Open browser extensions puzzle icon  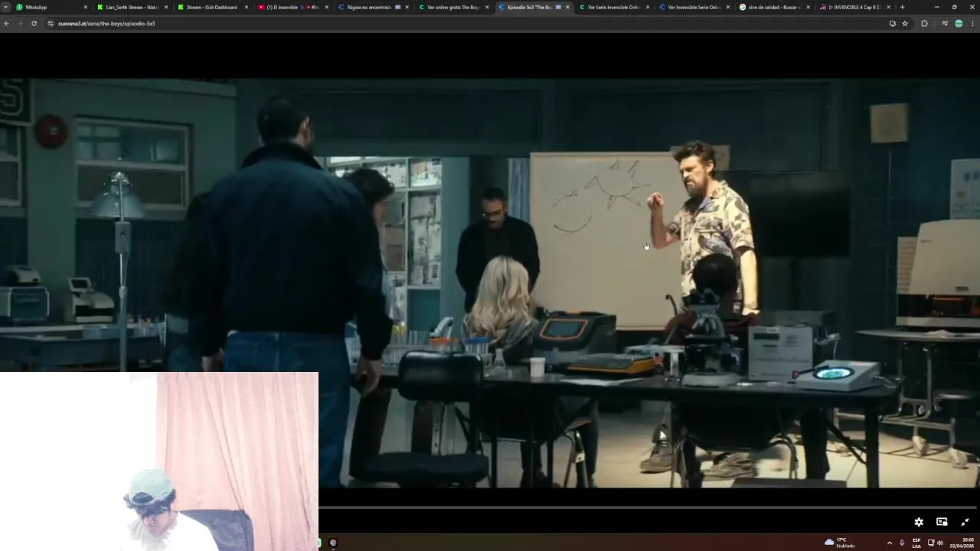tap(924, 24)
